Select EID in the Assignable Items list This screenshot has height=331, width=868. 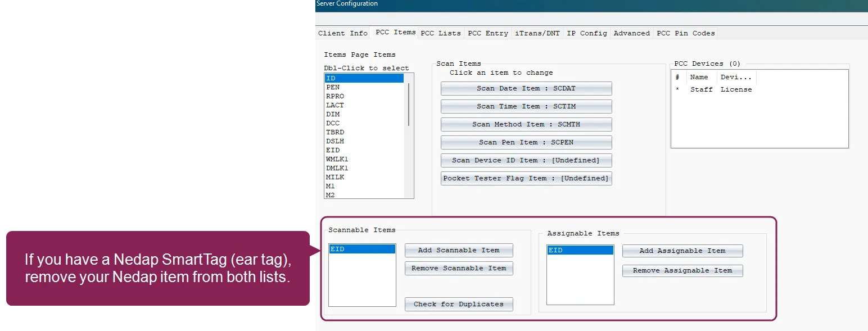(580, 250)
